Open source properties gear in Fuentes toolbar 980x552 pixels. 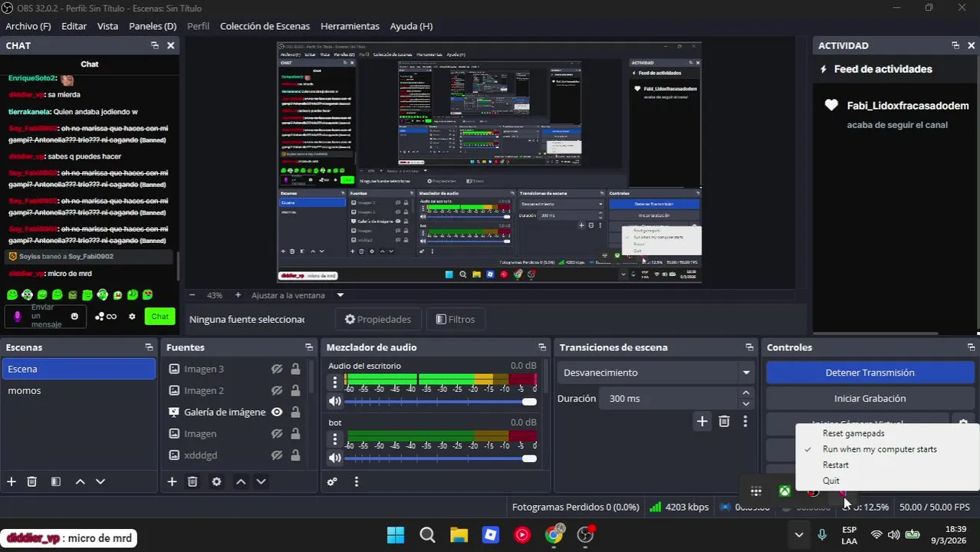216,481
